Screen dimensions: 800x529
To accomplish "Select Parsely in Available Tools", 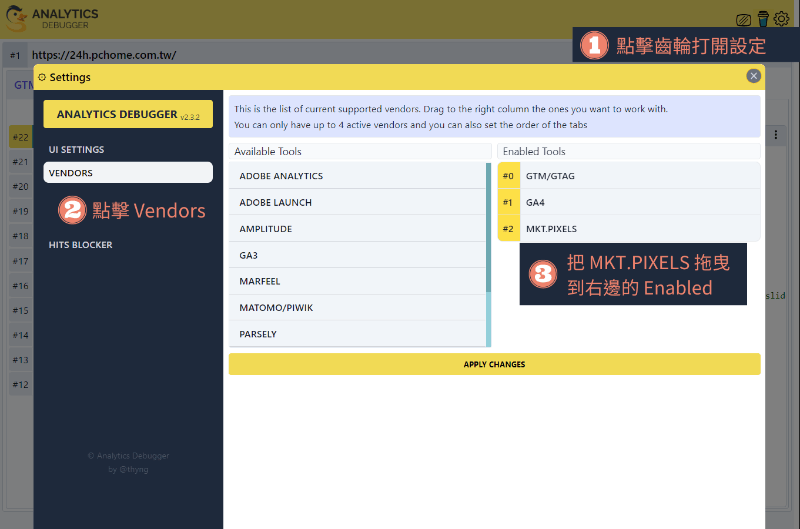I will [357, 334].
